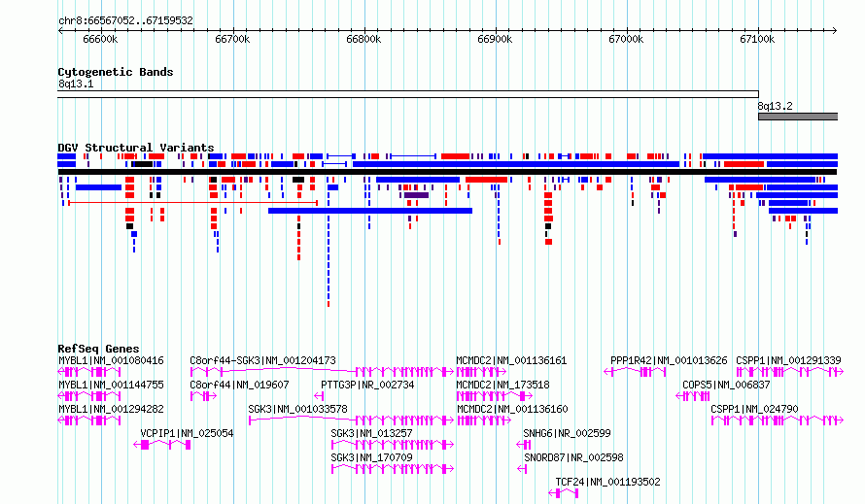Click the PTTG3P small gene arrow glyph
Viewport: 865px width, 504px height.
pos(319,396)
